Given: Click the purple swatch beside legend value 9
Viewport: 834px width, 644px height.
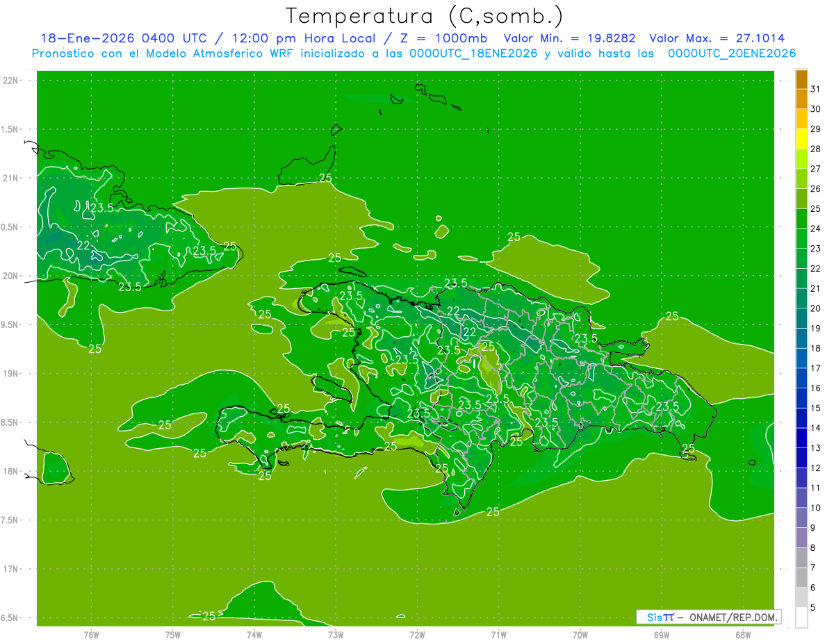Looking at the screenshot, I should click(801, 538).
